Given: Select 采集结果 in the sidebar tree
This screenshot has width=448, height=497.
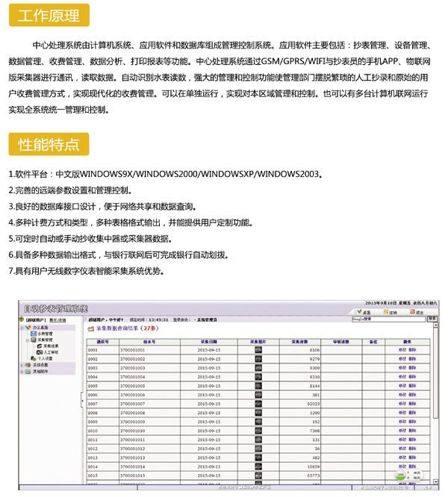Looking at the screenshot, I should (51, 346).
